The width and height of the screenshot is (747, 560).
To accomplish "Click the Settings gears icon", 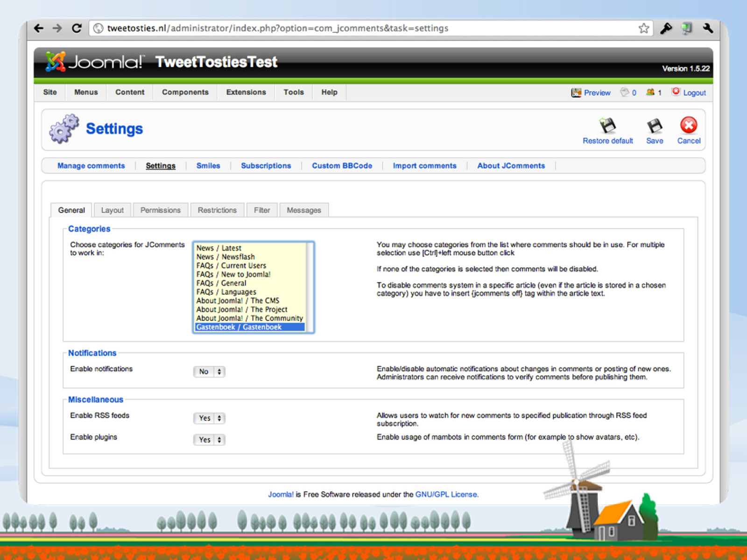I will point(64,128).
